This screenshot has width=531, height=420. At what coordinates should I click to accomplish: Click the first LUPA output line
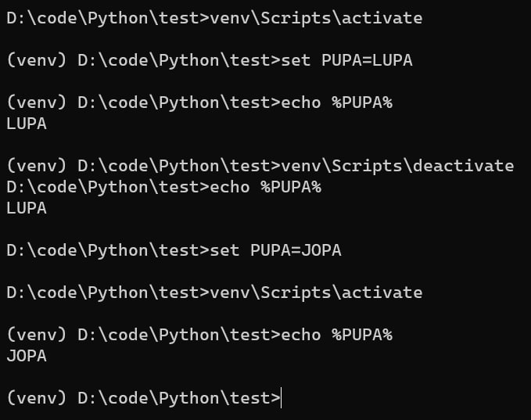click(27, 124)
